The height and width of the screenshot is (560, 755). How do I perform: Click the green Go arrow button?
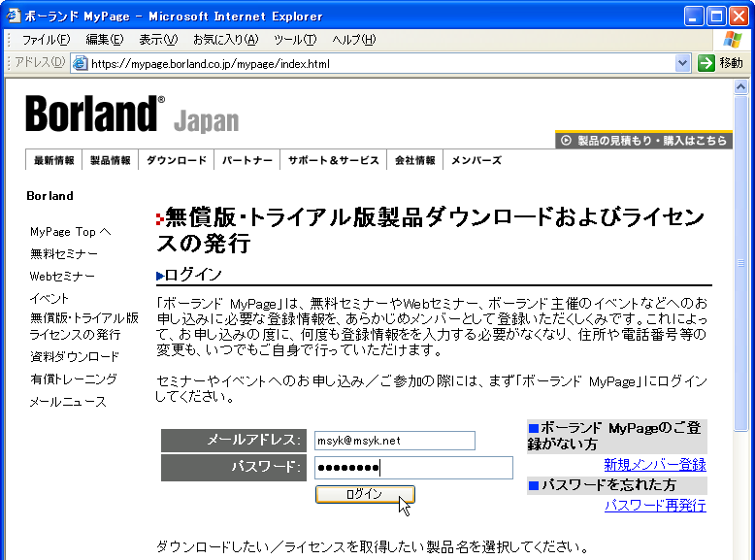coord(706,63)
